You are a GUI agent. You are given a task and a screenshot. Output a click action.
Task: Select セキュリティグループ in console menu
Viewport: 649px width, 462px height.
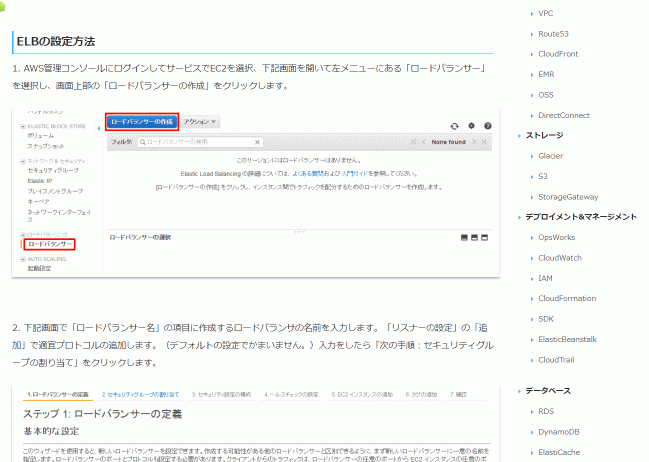pos(53,171)
